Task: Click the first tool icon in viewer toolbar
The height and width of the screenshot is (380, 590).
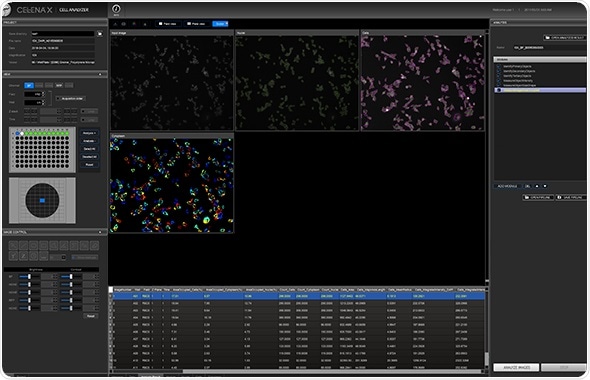Action: (115, 24)
